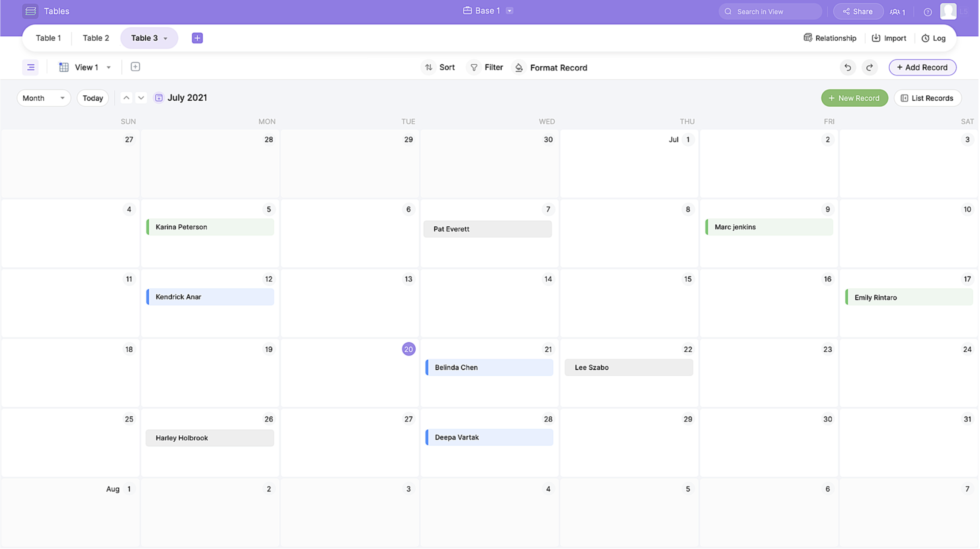Expand the View 1 dropdown arrow

pos(109,67)
